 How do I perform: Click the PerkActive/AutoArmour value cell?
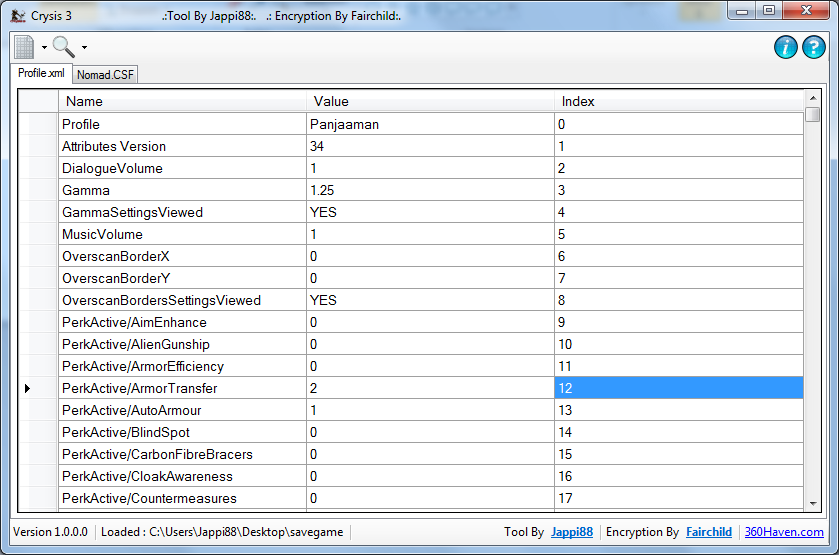pyautogui.click(x=430, y=410)
